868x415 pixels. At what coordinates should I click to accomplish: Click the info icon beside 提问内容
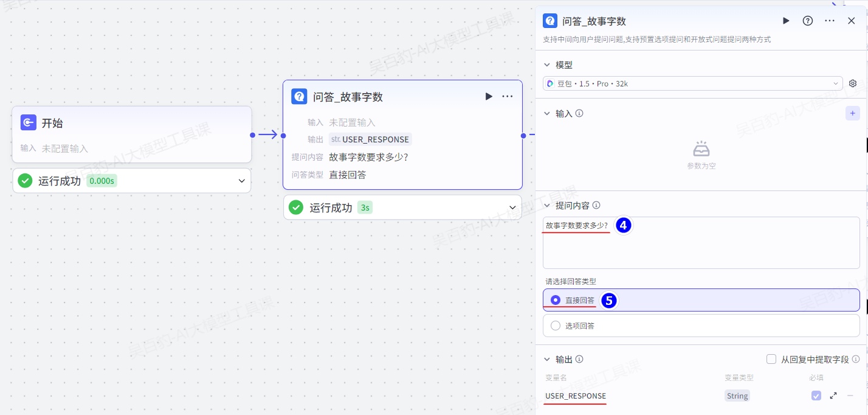pos(596,206)
